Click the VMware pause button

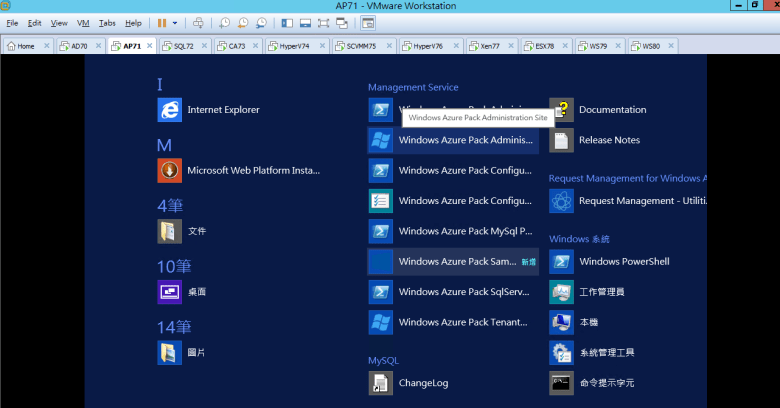click(x=161, y=22)
